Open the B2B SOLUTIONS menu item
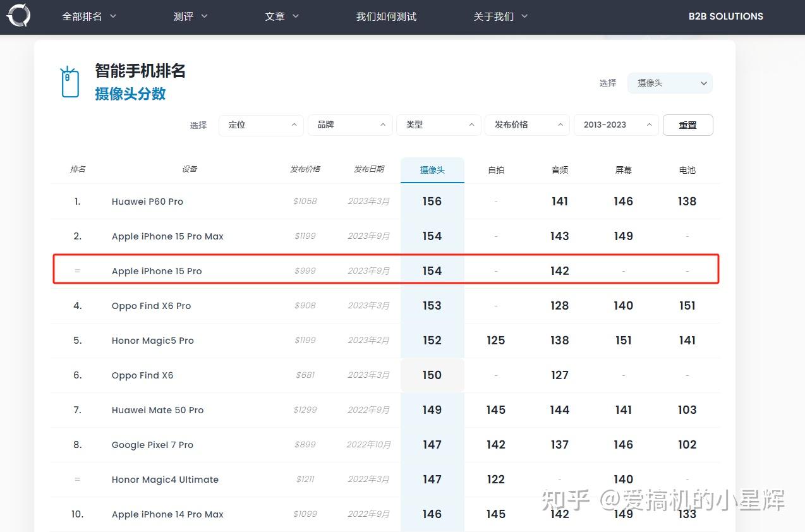 pos(725,16)
